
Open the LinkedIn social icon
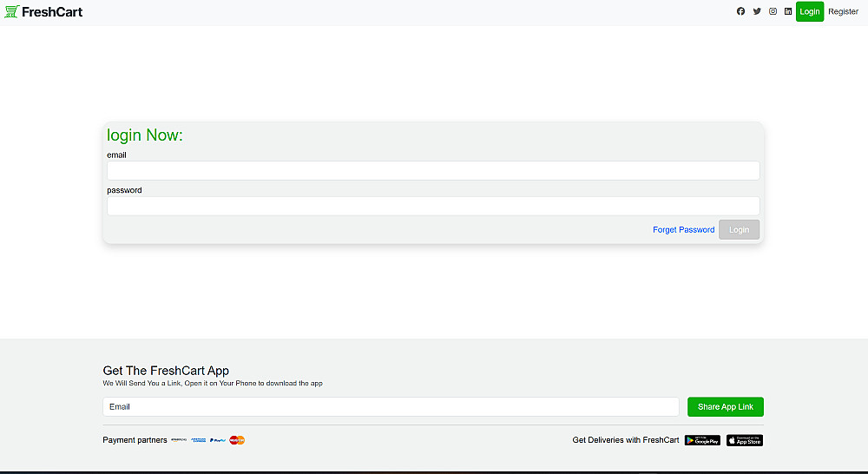point(788,11)
